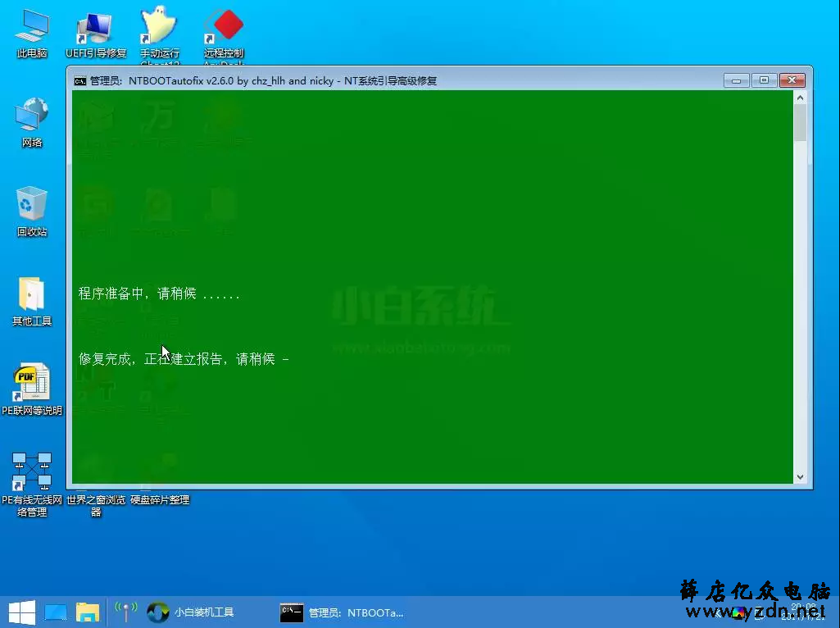The image size is (840, 628).
Task: Click the NTBOOTautofix v2.6.0 window title
Action: coord(263,81)
